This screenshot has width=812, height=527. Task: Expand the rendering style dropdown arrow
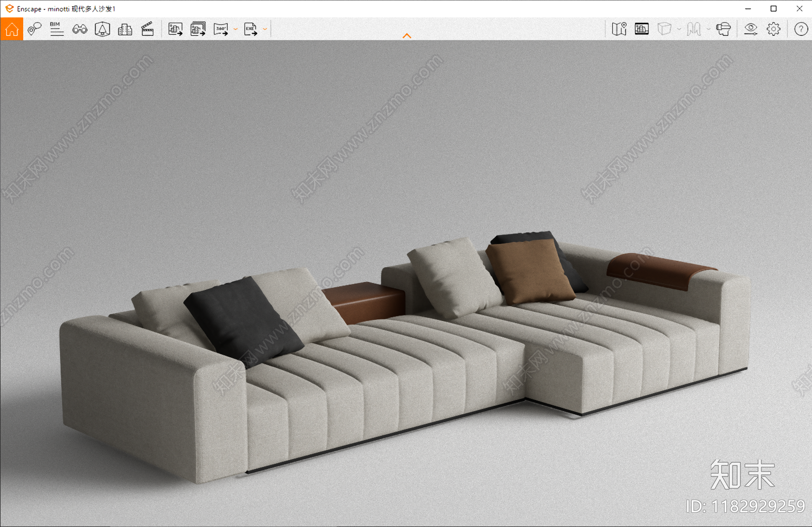pyautogui.click(x=679, y=30)
